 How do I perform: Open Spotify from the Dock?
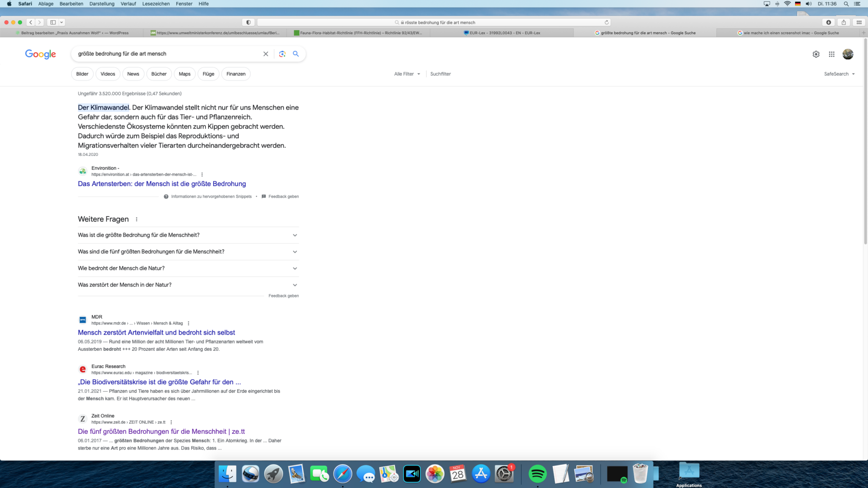coord(537,474)
